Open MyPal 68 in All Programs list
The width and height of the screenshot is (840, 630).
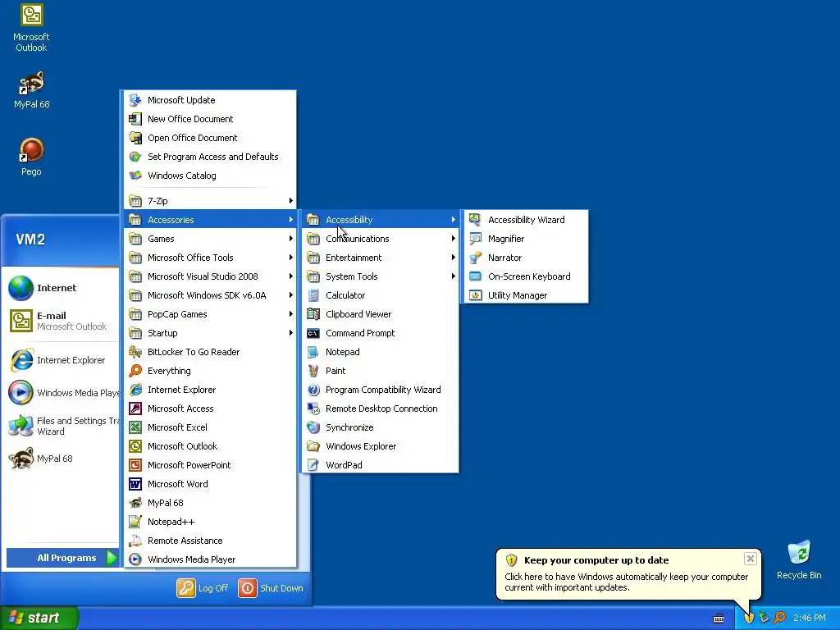click(210, 503)
